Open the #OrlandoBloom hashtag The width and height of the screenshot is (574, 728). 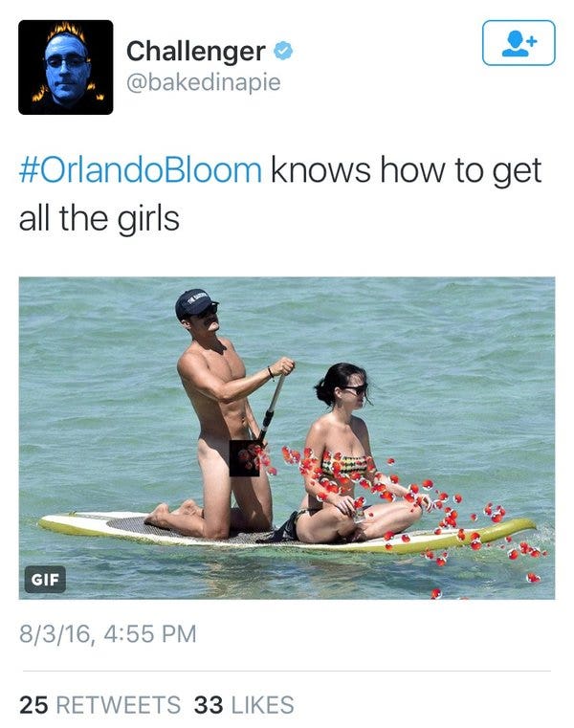point(141,170)
